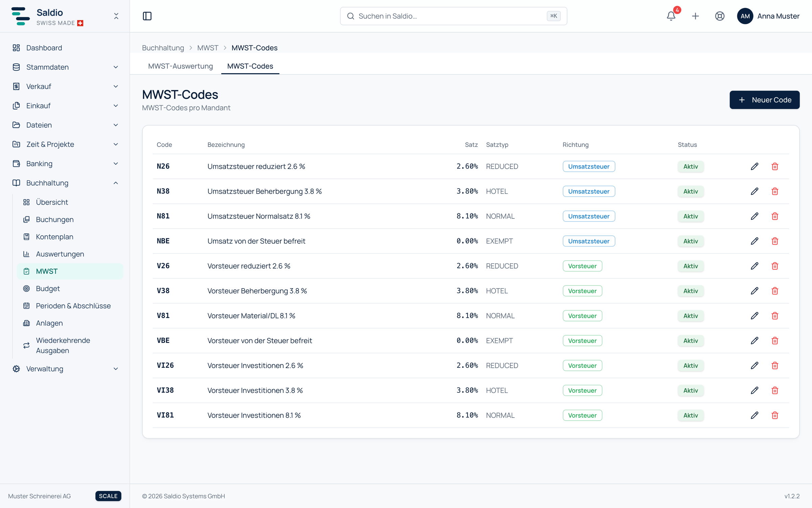The height and width of the screenshot is (508, 812).
Task: Delete the VI81 code row
Action: (x=775, y=415)
